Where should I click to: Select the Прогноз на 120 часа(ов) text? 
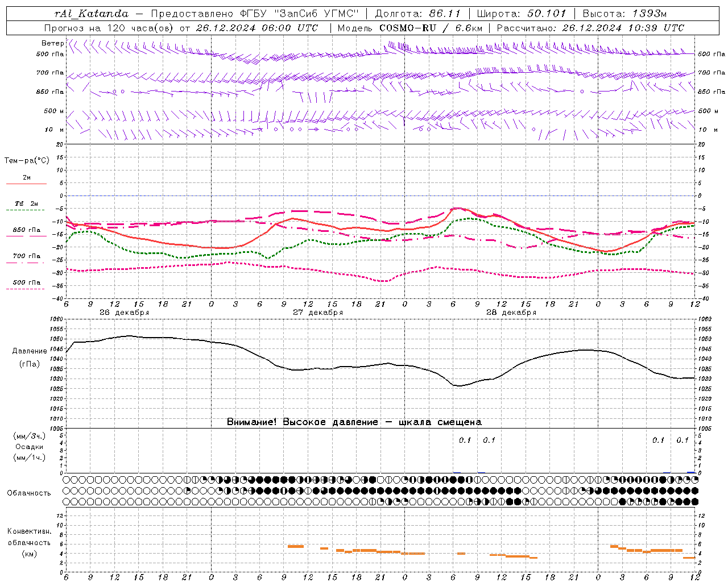tap(110, 28)
